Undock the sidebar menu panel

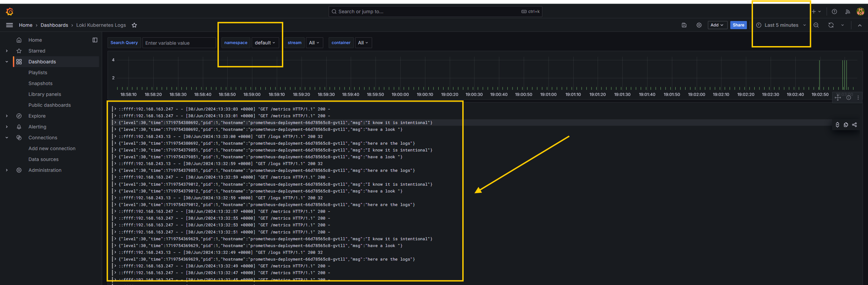pyautogui.click(x=95, y=40)
